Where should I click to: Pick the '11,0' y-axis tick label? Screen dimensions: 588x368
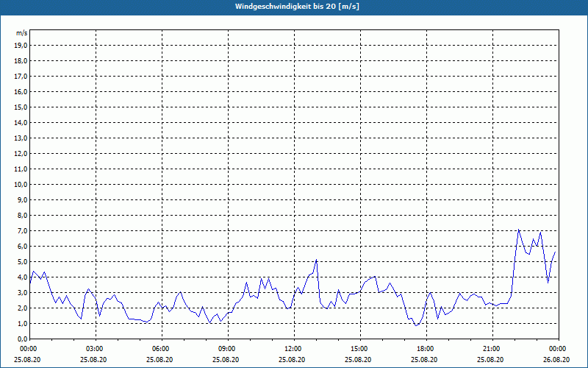[x=21, y=169]
